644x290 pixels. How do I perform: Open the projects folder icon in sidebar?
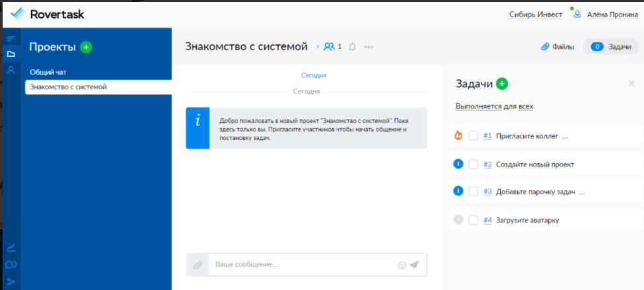(x=11, y=54)
